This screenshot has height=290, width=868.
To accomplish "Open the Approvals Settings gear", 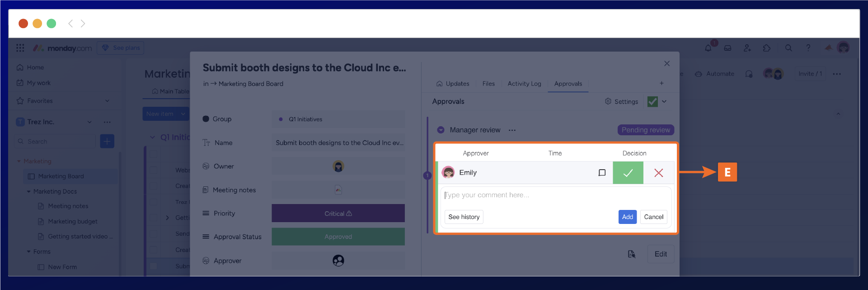I will coord(621,102).
